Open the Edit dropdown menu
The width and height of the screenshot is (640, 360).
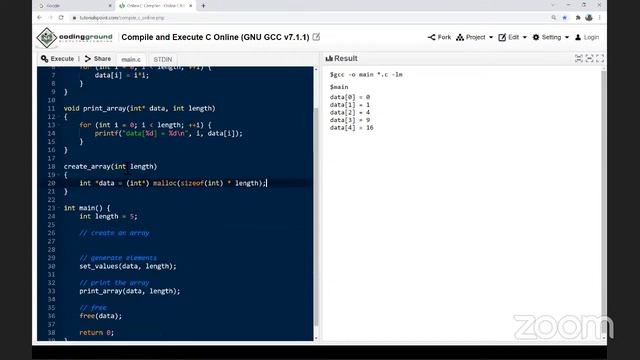[512, 37]
